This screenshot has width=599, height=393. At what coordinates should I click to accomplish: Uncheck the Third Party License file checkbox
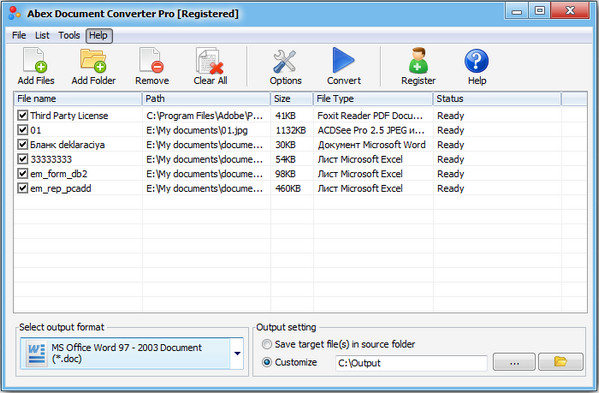pyautogui.click(x=23, y=115)
